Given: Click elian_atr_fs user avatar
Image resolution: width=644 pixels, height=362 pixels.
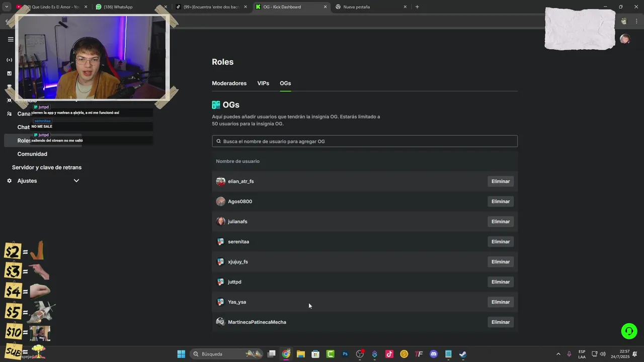Looking at the screenshot, I should coord(220,182).
